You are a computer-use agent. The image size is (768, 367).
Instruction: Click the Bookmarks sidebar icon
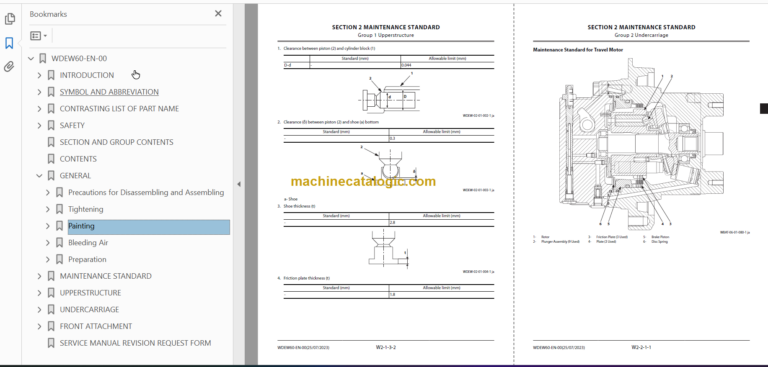[9, 43]
